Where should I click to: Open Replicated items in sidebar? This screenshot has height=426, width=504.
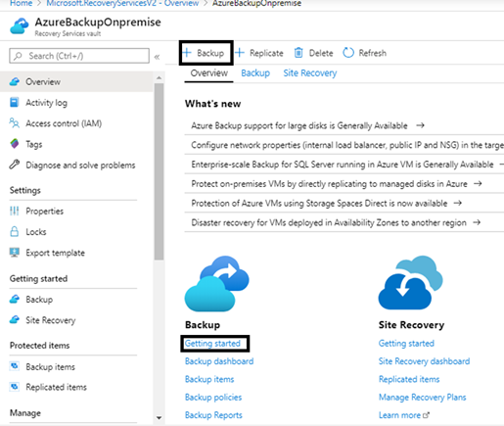pos(76,387)
